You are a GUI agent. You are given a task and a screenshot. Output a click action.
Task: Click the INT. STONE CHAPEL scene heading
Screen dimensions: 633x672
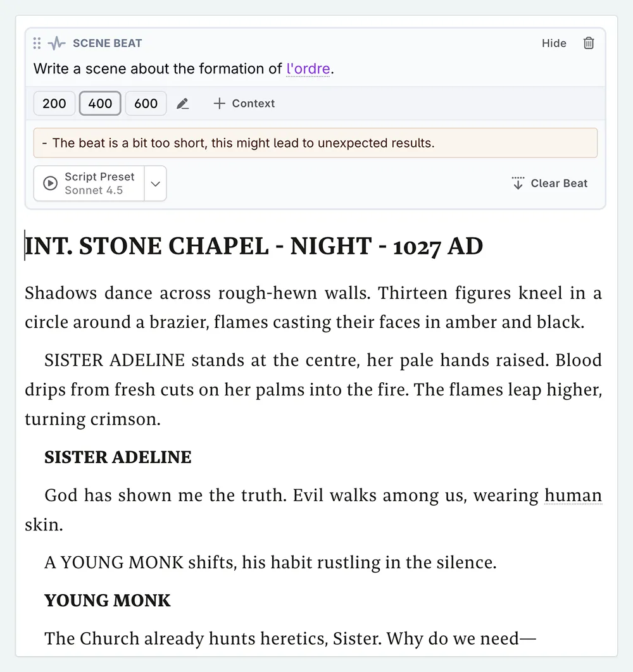coord(253,246)
